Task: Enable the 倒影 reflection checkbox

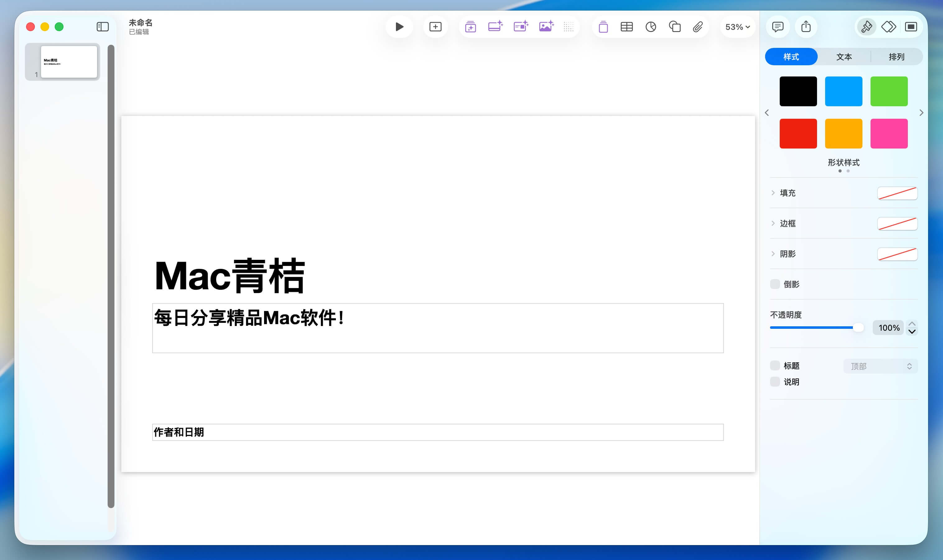Action: (x=775, y=284)
